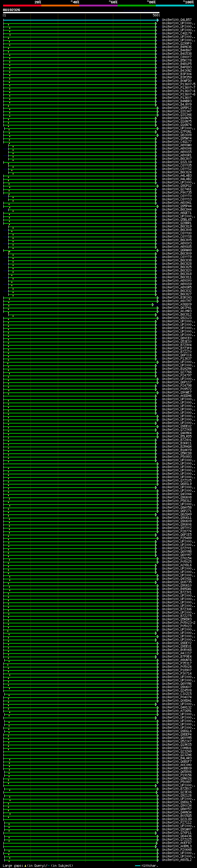
Task: Click the UniRef100_Q8AY58 label
Action: click(x=177, y=507)
